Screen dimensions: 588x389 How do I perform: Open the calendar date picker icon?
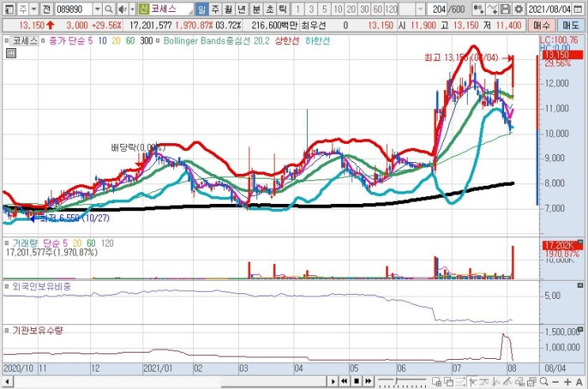[x=578, y=9]
